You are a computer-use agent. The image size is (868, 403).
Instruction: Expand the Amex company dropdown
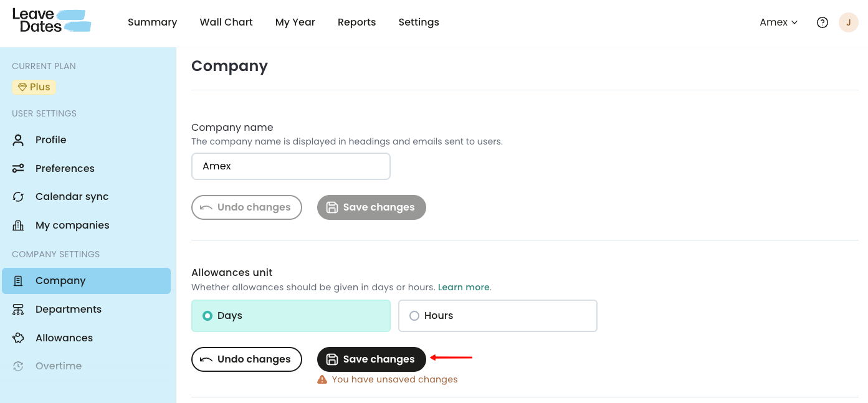(778, 22)
